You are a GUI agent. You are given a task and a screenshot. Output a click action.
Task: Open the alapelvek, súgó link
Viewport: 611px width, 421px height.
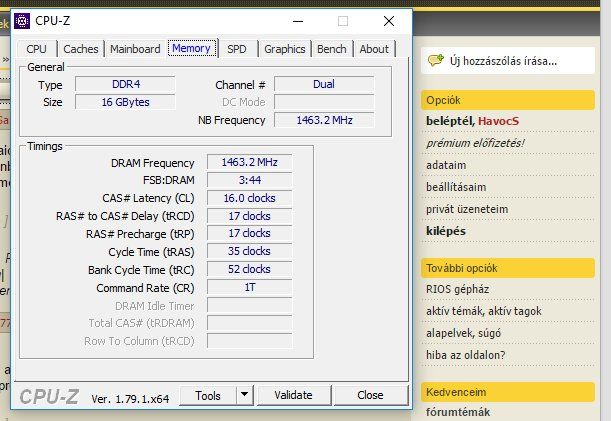click(463, 333)
